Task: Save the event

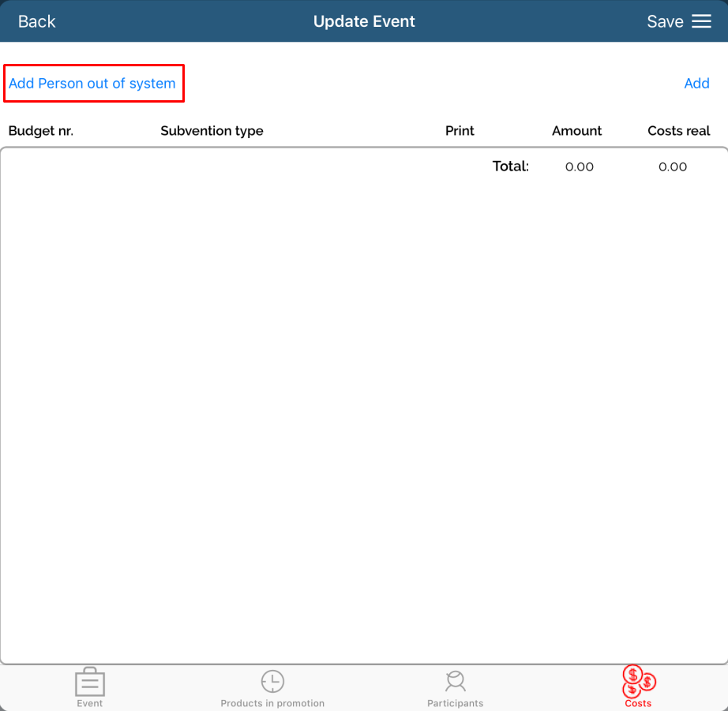Action: pyautogui.click(x=665, y=21)
